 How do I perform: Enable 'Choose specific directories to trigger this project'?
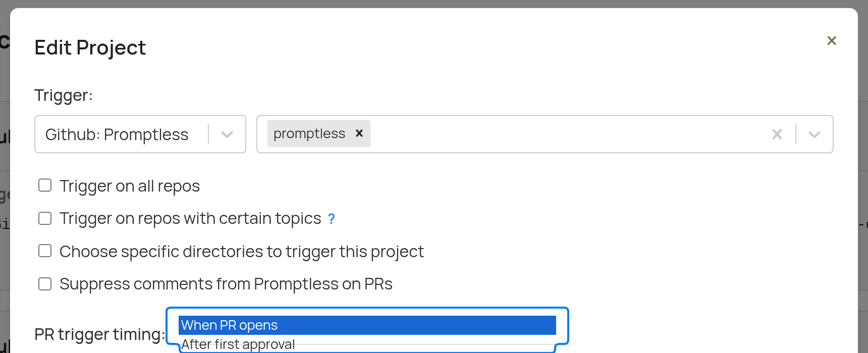[44, 251]
